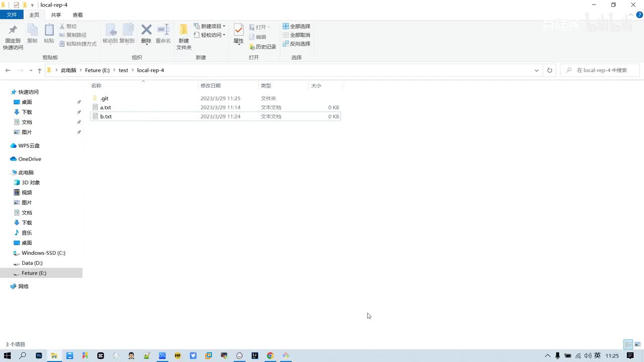This screenshot has width=644, height=362.
Task: Open the notification center in the taskbar
Action: tap(630, 355)
